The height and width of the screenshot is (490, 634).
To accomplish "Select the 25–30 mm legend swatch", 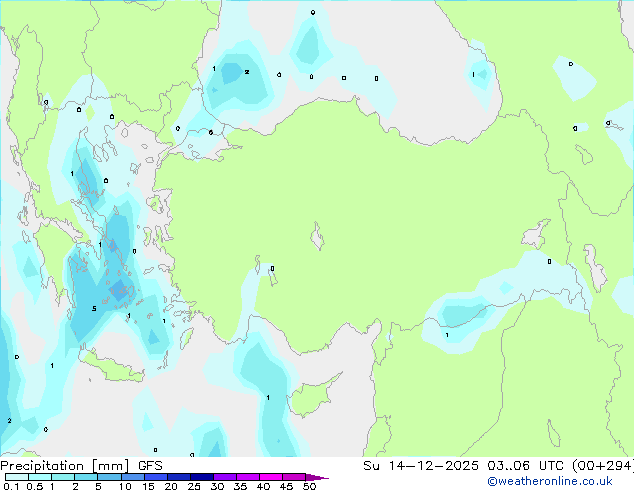I will (201, 477).
